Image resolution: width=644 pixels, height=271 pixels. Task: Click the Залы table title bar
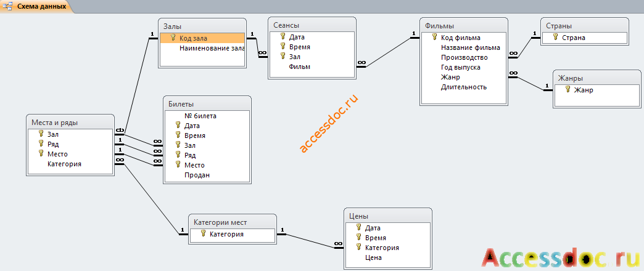coord(202,25)
